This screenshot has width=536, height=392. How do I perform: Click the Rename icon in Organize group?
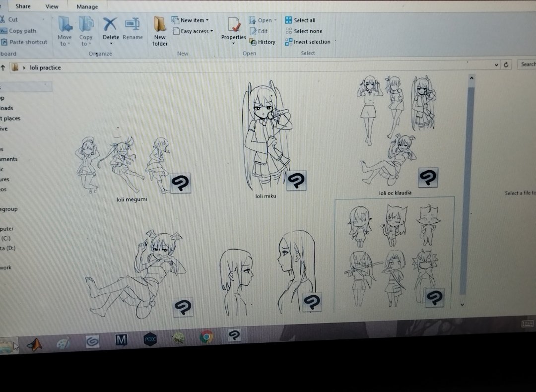(x=133, y=24)
